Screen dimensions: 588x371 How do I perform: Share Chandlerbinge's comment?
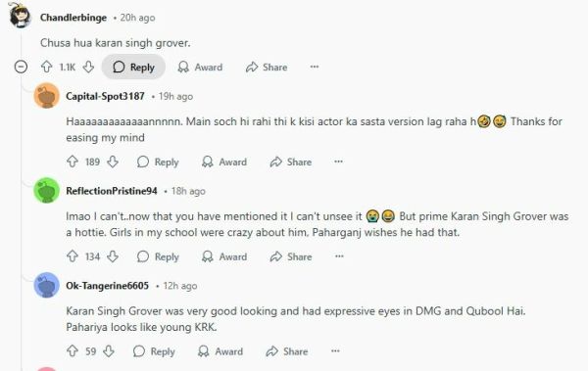(267, 68)
